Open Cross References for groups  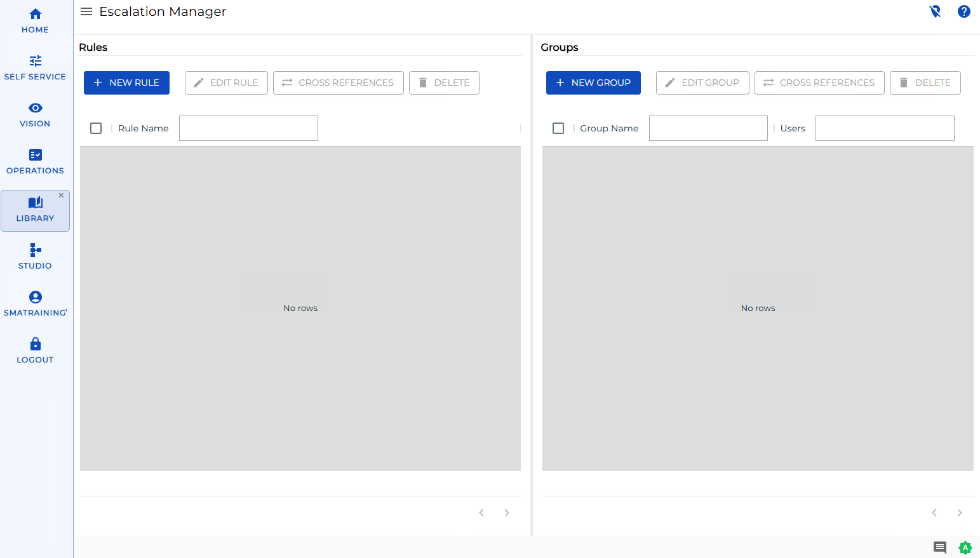click(x=819, y=83)
